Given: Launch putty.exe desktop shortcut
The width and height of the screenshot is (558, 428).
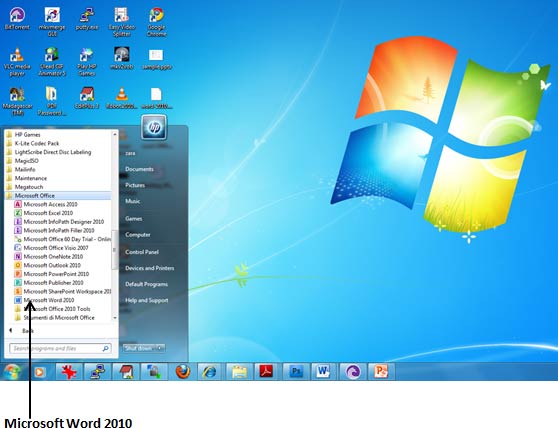Looking at the screenshot, I should coord(87,19).
